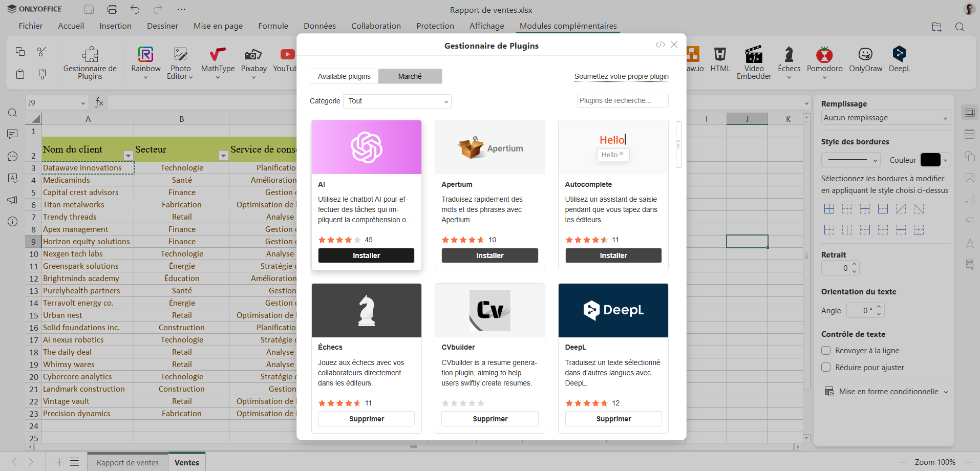The image size is (980, 471).
Task: Open the OnlyDraw plugin
Action: pos(865,55)
